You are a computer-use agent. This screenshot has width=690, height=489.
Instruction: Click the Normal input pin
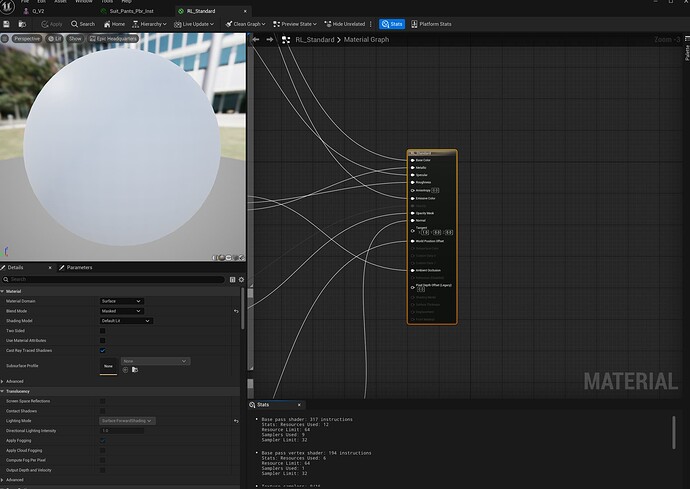pyautogui.click(x=413, y=221)
